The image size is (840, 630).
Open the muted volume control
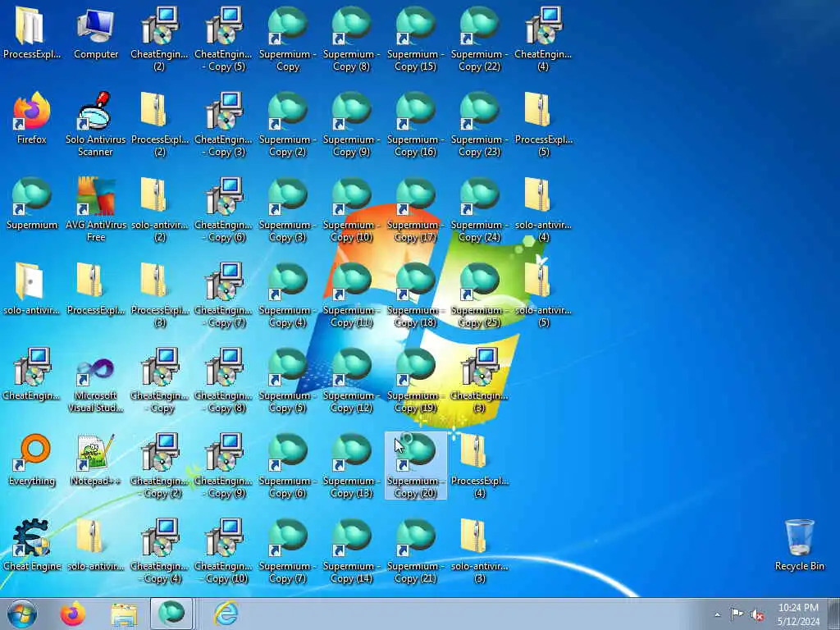pos(757,614)
